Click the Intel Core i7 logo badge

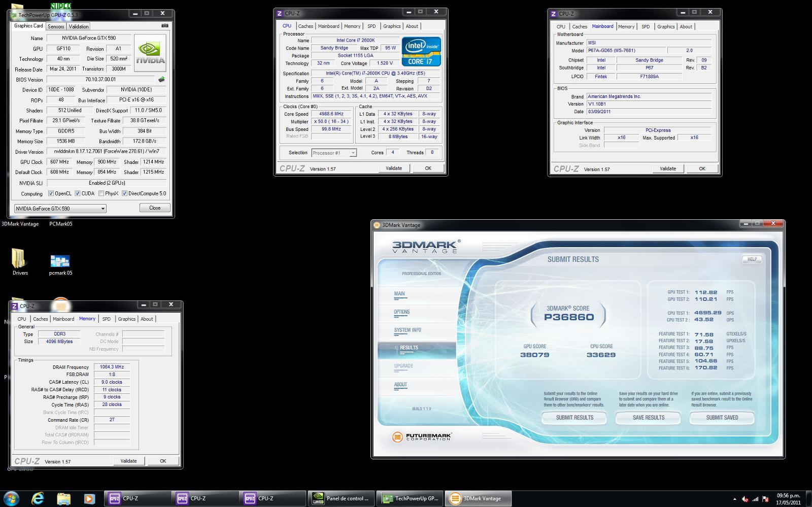click(x=421, y=51)
